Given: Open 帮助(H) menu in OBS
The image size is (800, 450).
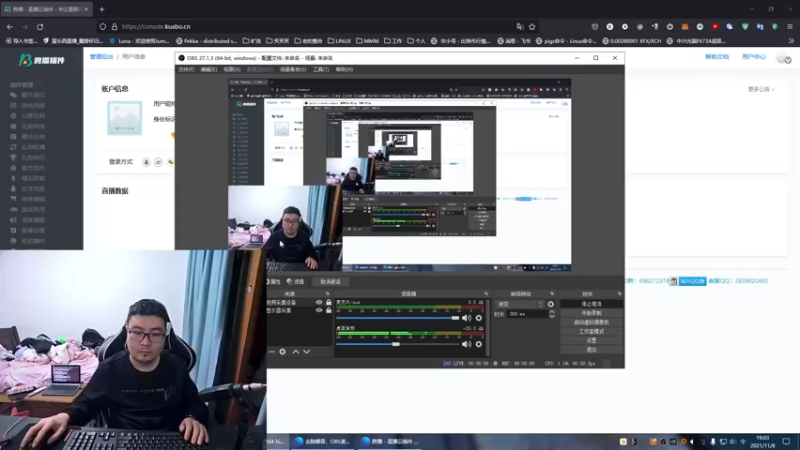Looking at the screenshot, I should point(344,69).
